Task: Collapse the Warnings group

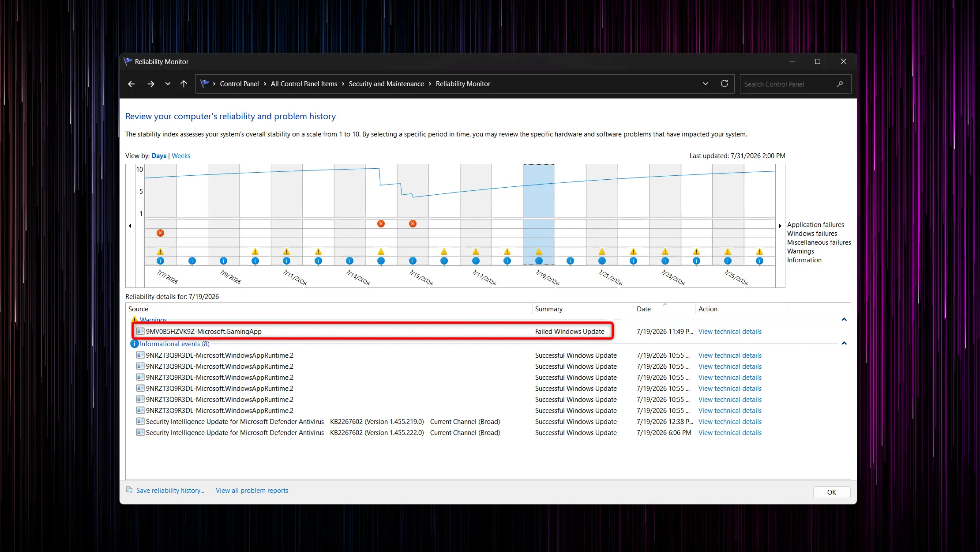Action: click(844, 320)
